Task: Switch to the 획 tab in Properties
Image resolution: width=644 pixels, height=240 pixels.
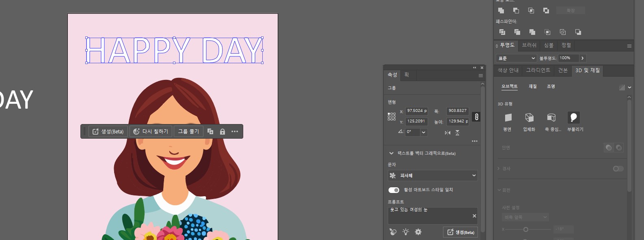Action: point(406,75)
